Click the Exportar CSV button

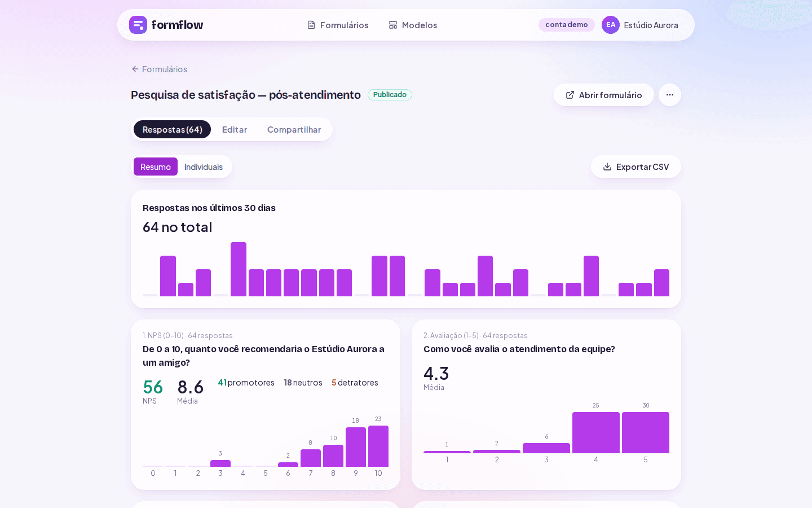coord(636,167)
